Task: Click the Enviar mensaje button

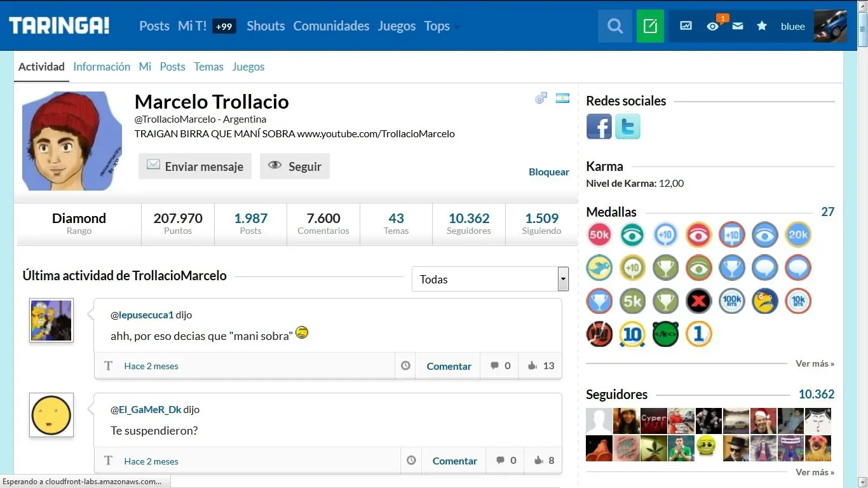Action: (195, 166)
